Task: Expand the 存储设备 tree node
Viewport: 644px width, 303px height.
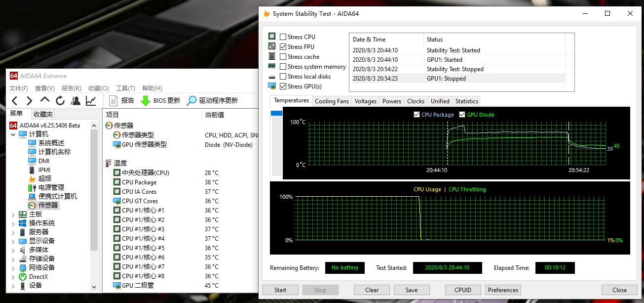Action: pyautogui.click(x=13, y=259)
